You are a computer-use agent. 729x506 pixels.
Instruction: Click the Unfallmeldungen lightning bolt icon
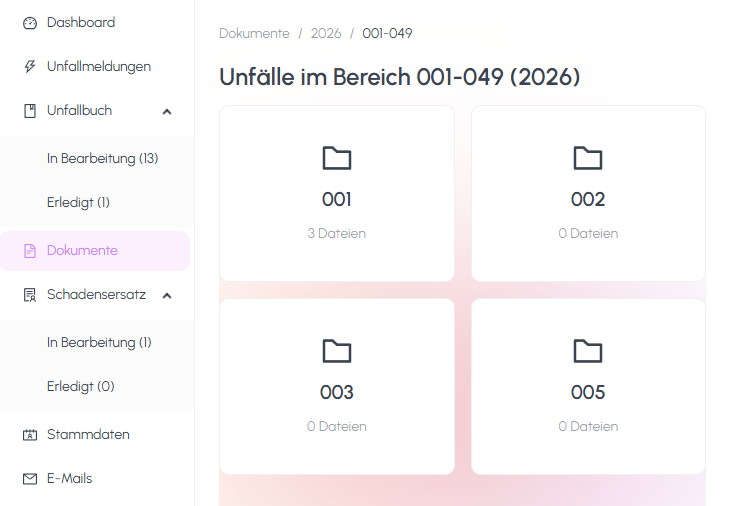[x=29, y=67]
